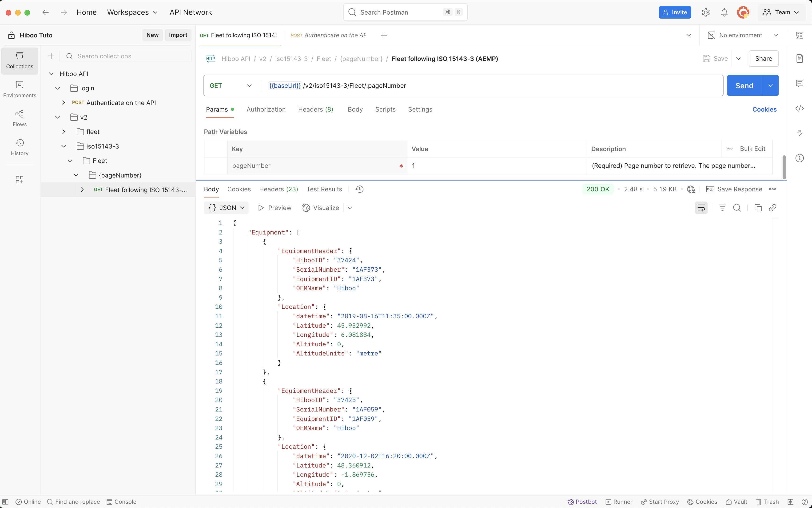This screenshot has width=812, height=508.
Task: Click the request panel vertical scrollbar
Action: coord(784,167)
